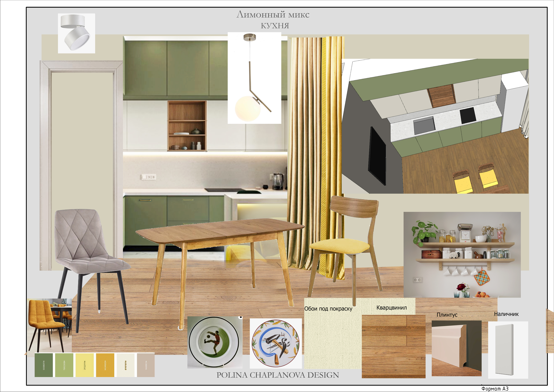The height and width of the screenshot is (392, 554).
Task: Pick the beige taupe color swatch
Action: [x=146, y=365]
